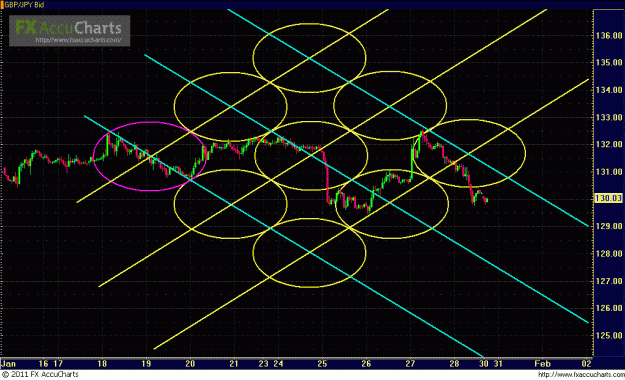Click the highlighted 130.03 current price tag
625x380 pixels.
pyautogui.click(x=609, y=198)
